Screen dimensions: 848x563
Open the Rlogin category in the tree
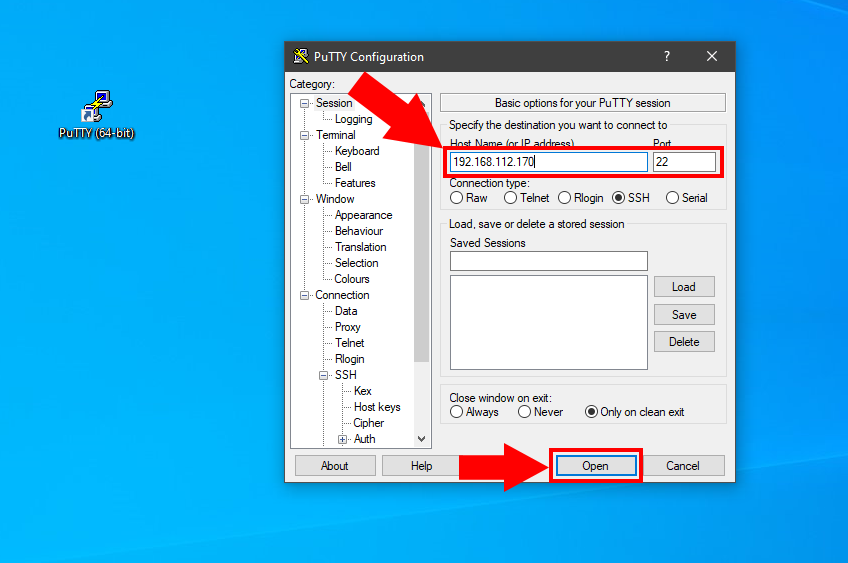coord(349,359)
